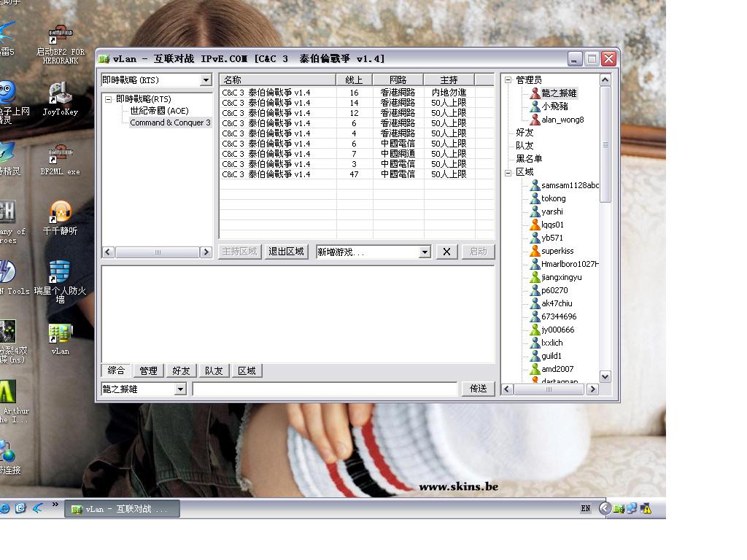Switch to the 管理 chat tab
This screenshot has height=560, width=747.
click(148, 371)
